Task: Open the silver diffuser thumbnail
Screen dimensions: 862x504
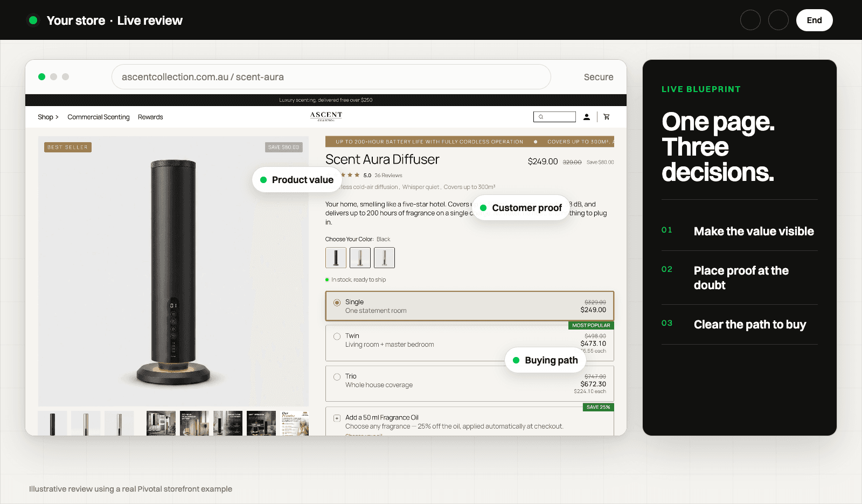Action: click(x=119, y=423)
